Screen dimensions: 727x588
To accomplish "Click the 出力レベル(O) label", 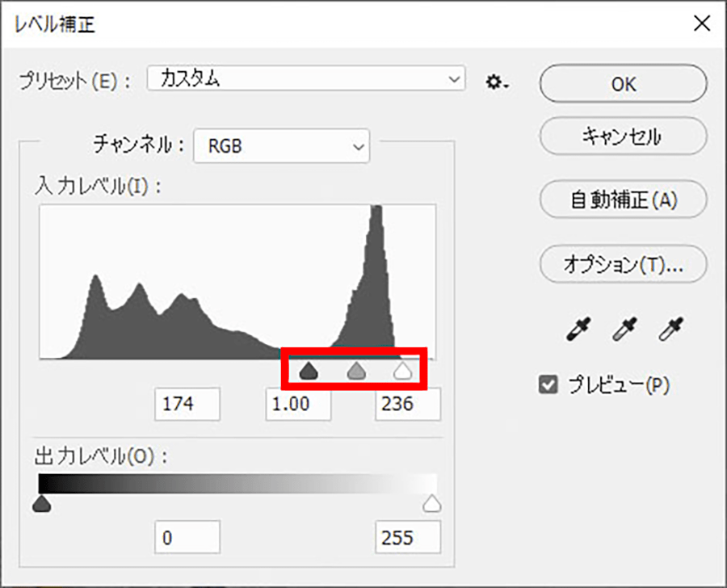I will click(x=101, y=456).
